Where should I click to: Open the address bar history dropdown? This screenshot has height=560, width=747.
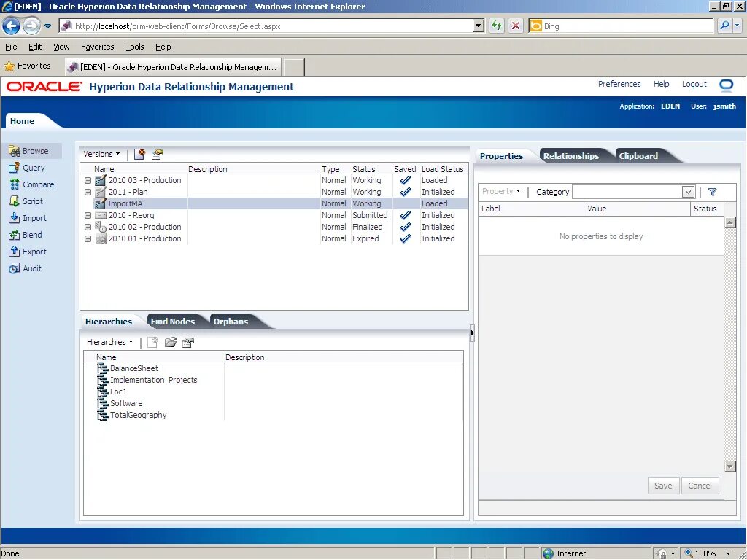479,26
